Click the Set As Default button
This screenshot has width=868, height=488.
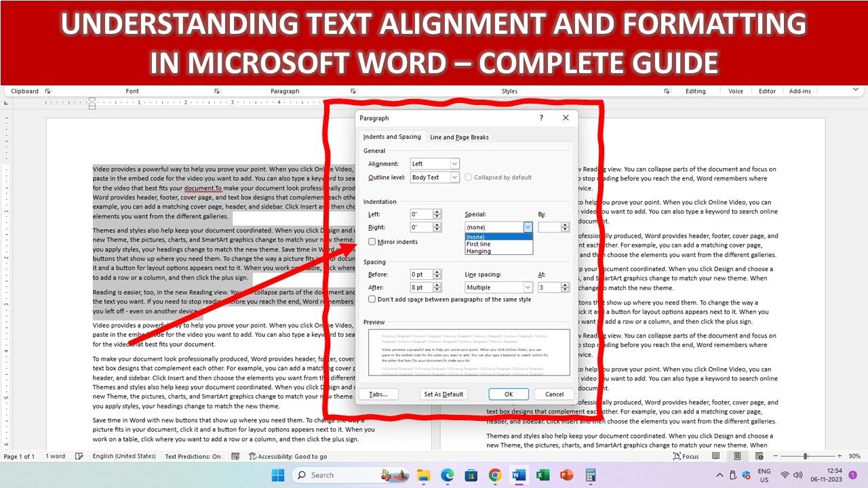point(443,394)
